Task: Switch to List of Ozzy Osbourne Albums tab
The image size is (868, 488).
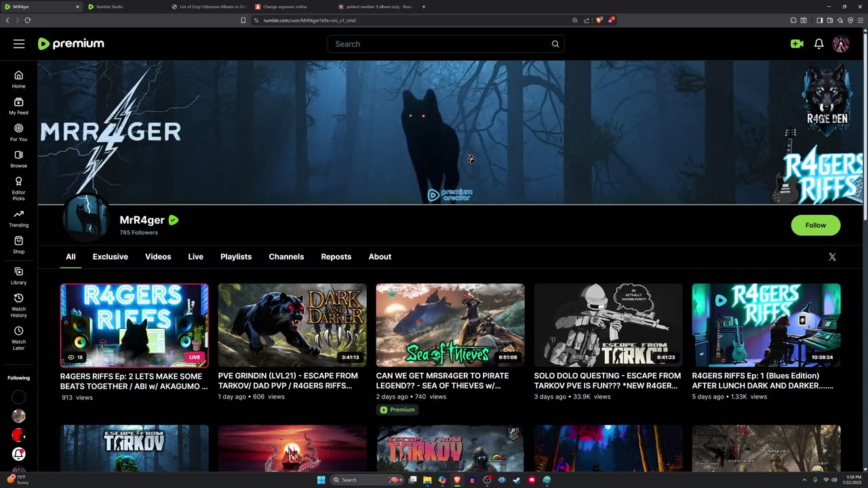Action: 208,7
